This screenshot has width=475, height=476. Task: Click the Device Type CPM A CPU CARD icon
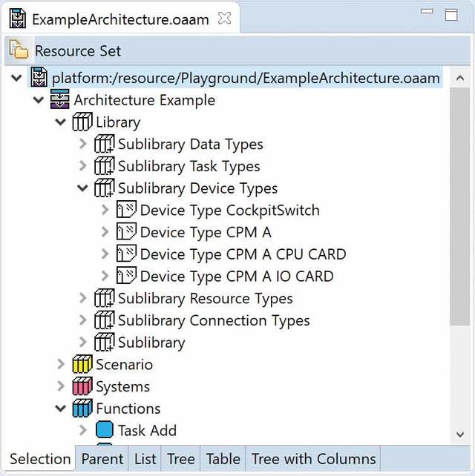point(126,254)
